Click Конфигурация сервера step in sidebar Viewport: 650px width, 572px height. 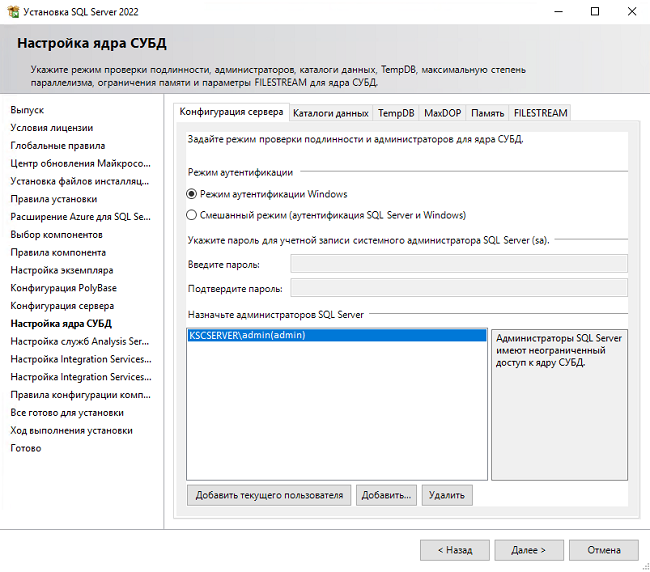[x=62, y=306]
